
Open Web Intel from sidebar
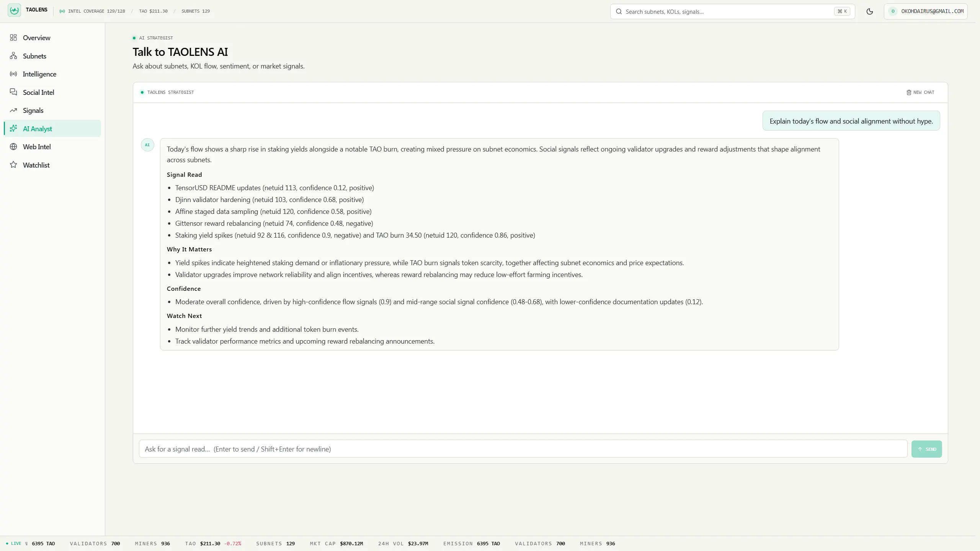52,147
